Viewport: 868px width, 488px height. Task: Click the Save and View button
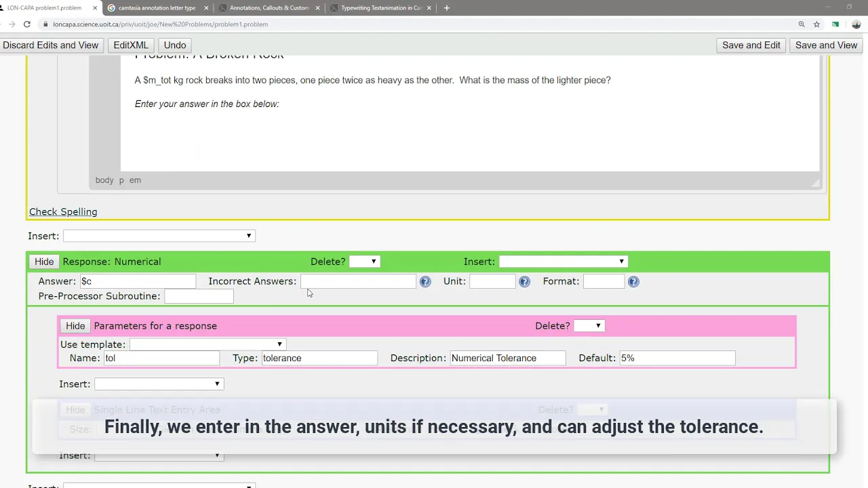pyautogui.click(x=826, y=45)
